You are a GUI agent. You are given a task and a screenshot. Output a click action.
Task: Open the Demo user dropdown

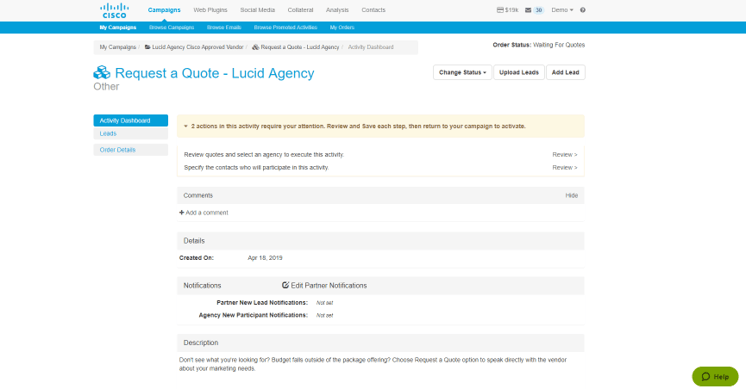tap(562, 10)
